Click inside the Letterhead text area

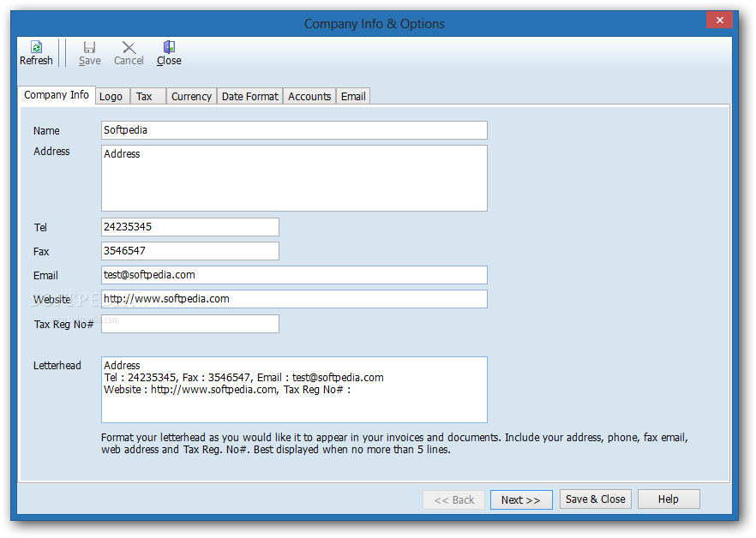click(x=294, y=390)
